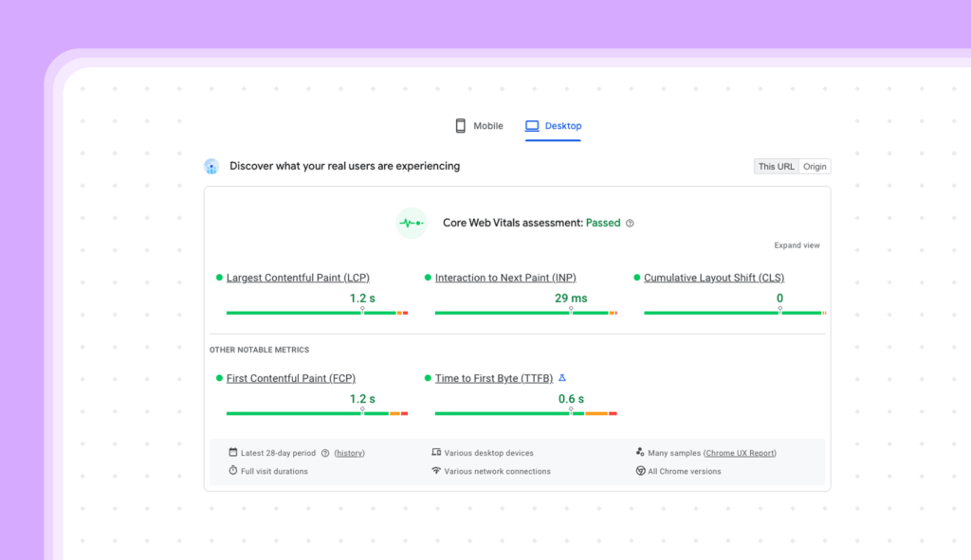Viewport: 971px width, 560px height.
Task: Open the Chrome UX Report link
Action: [x=740, y=454]
